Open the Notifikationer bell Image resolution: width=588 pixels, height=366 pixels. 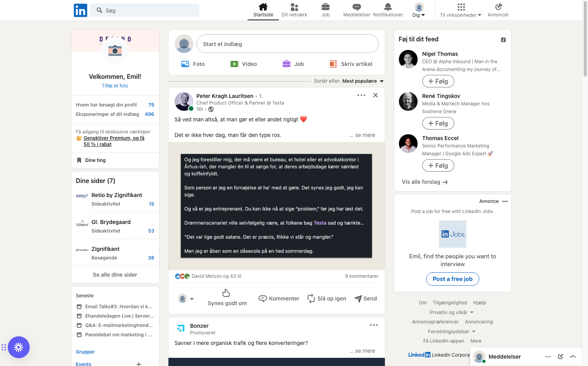(x=388, y=10)
